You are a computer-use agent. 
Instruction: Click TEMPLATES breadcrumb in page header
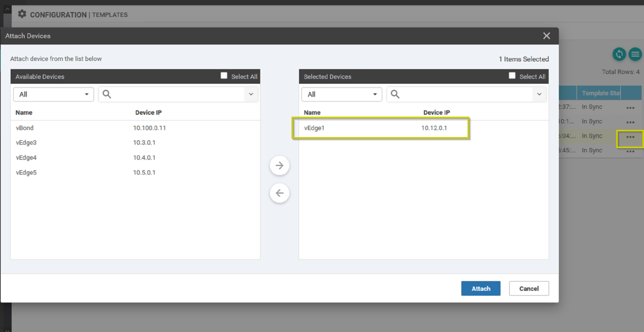pyautogui.click(x=110, y=15)
